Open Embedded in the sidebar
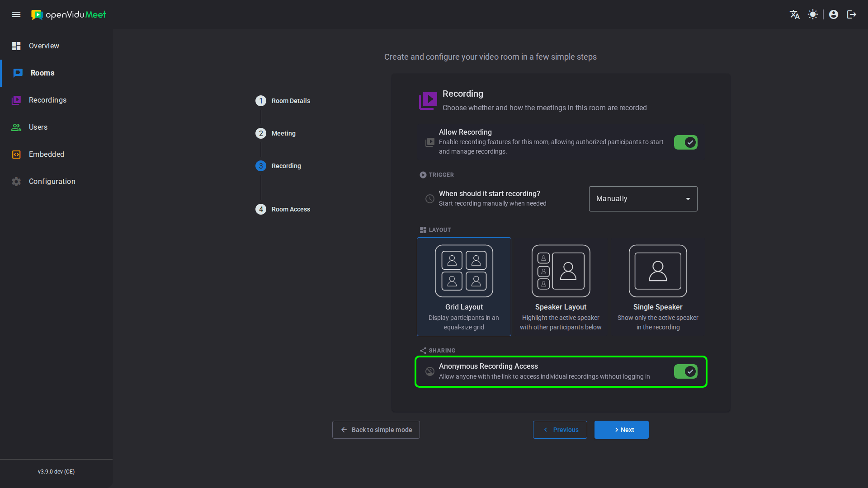The image size is (868, 488). coord(57,154)
